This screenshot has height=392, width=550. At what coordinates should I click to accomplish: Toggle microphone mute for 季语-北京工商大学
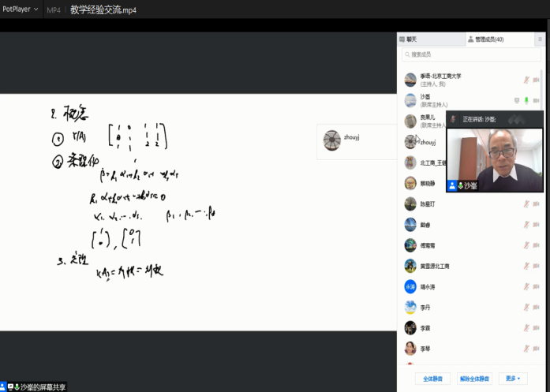coord(526,80)
